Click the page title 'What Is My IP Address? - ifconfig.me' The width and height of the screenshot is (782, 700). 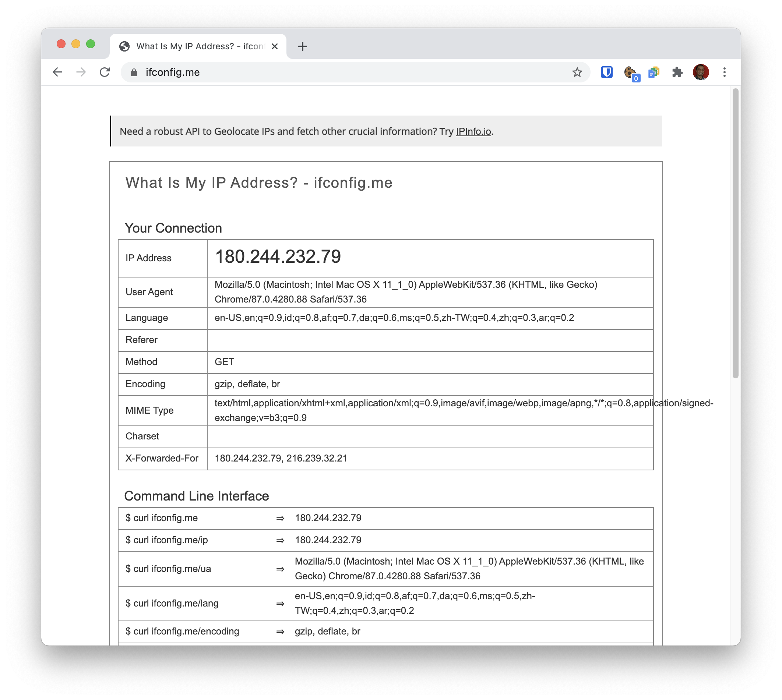(258, 183)
